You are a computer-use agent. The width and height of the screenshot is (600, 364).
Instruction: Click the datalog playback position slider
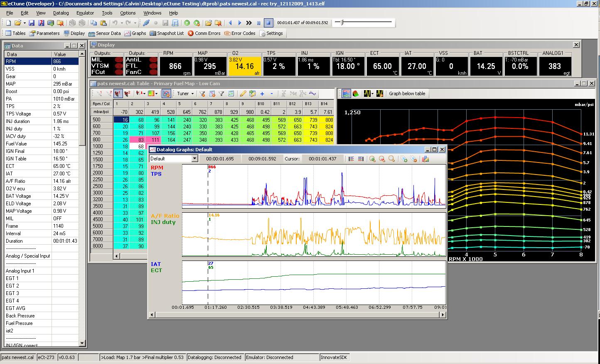[x=364, y=22]
